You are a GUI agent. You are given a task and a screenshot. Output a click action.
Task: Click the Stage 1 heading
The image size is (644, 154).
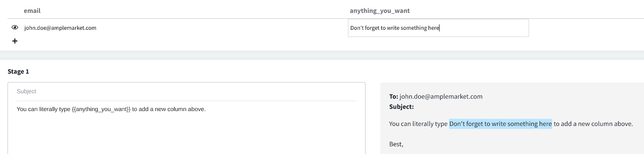19,72
